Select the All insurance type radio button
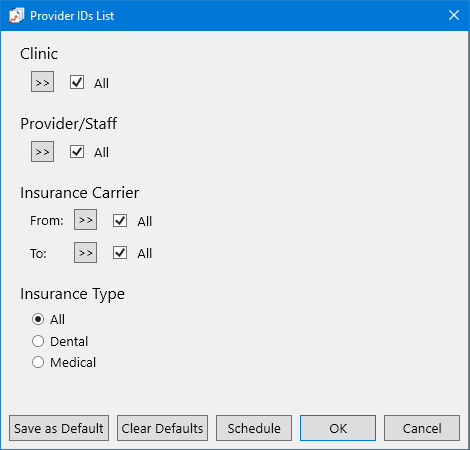The image size is (470, 450). click(38, 319)
